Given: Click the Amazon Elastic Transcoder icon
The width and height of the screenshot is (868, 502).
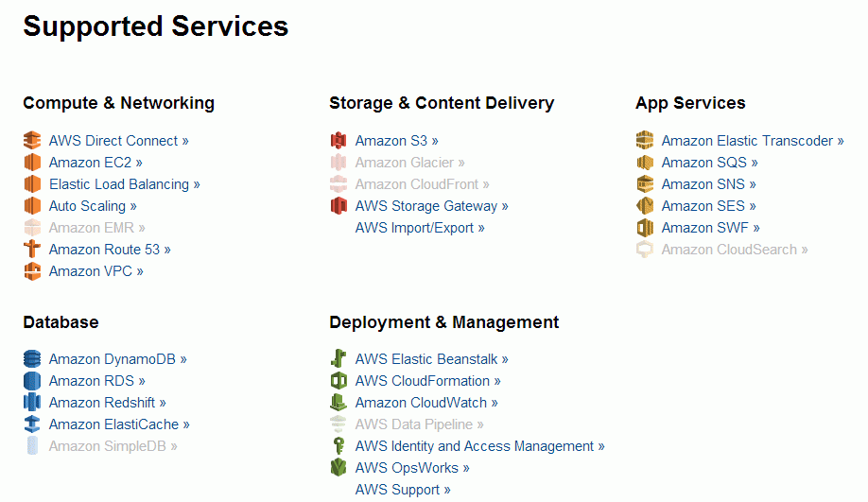Looking at the screenshot, I should coord(645,141).
